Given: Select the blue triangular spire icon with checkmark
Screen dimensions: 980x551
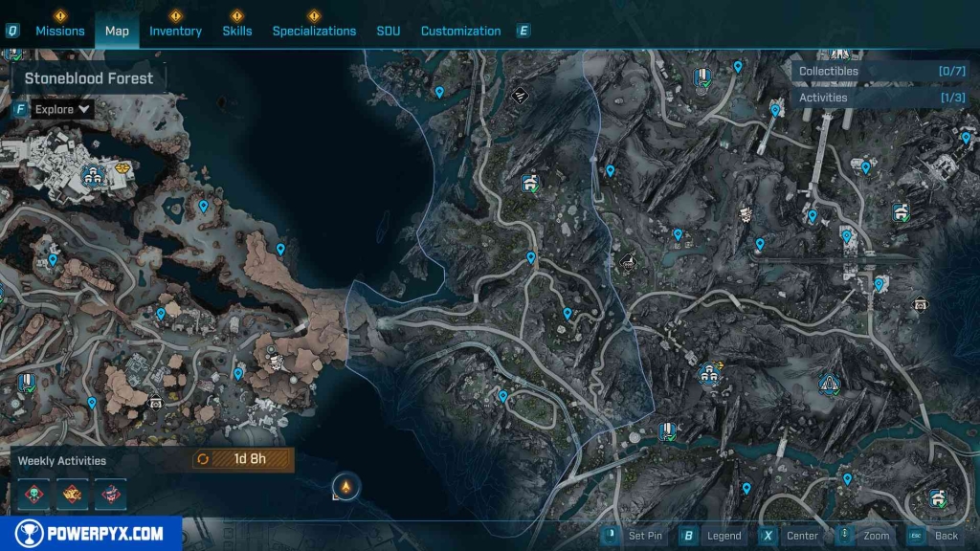Looking at the screenshot, I should point(830,384).
